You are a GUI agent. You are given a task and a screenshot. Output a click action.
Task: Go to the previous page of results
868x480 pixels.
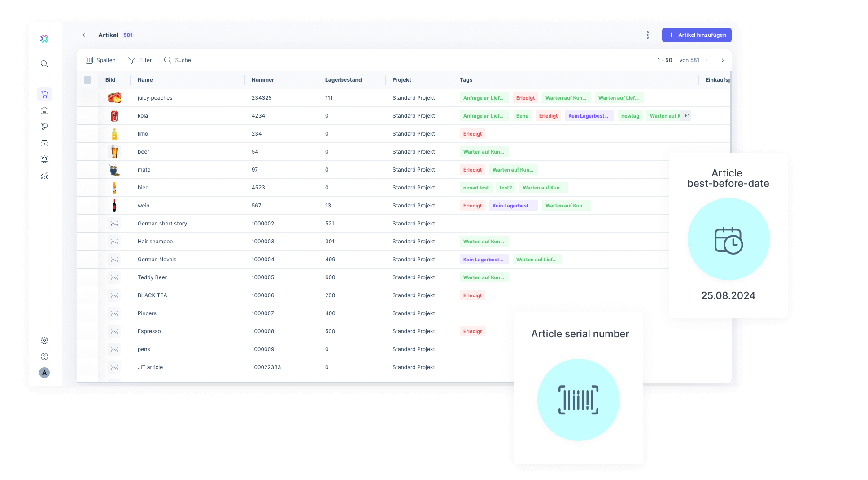[707, 60]
